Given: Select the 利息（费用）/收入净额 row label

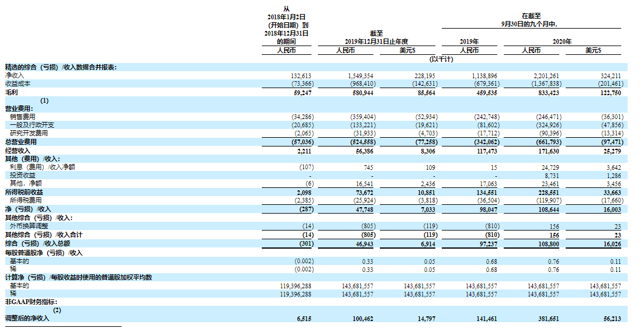Looking at the screenshot, I should [x=42, y=167].
